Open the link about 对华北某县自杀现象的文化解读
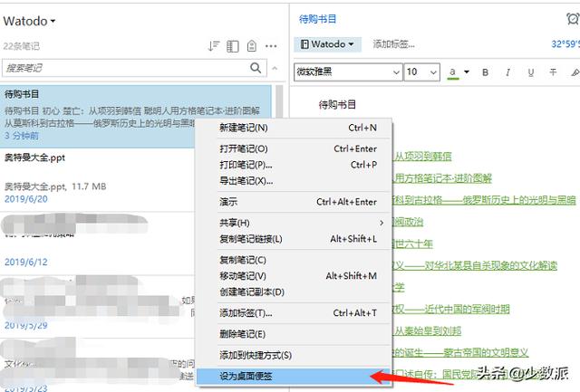The image size is (580, 392). pos(490,265)
